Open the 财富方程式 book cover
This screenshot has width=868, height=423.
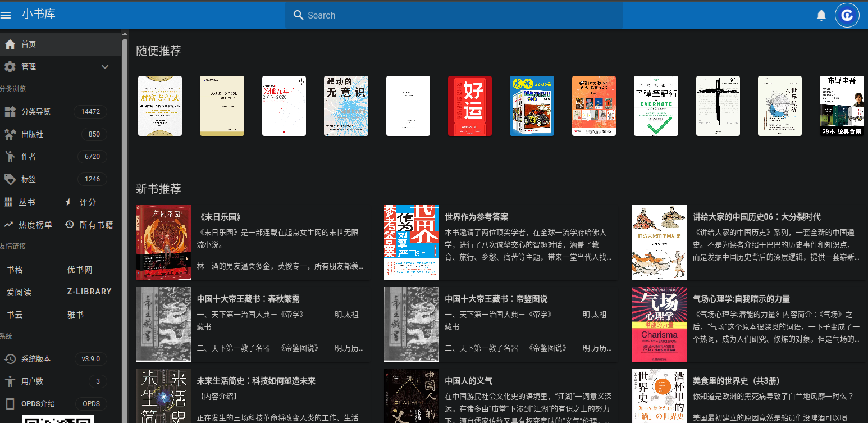coord(160,106)
